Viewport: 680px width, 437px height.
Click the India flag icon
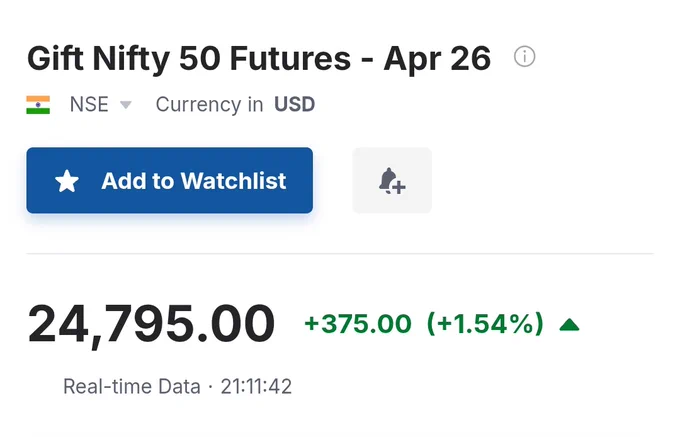[x=38, y=105]
